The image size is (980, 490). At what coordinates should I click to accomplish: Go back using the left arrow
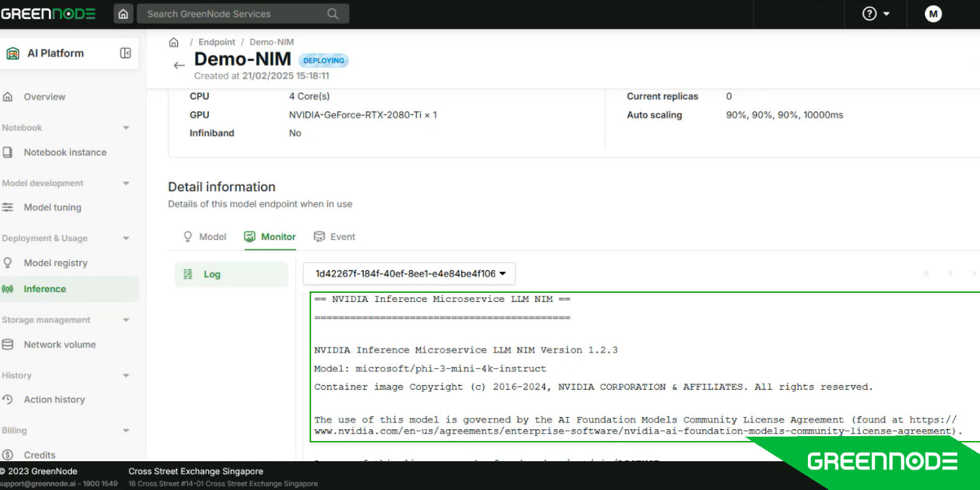click(x=179, y=66)
